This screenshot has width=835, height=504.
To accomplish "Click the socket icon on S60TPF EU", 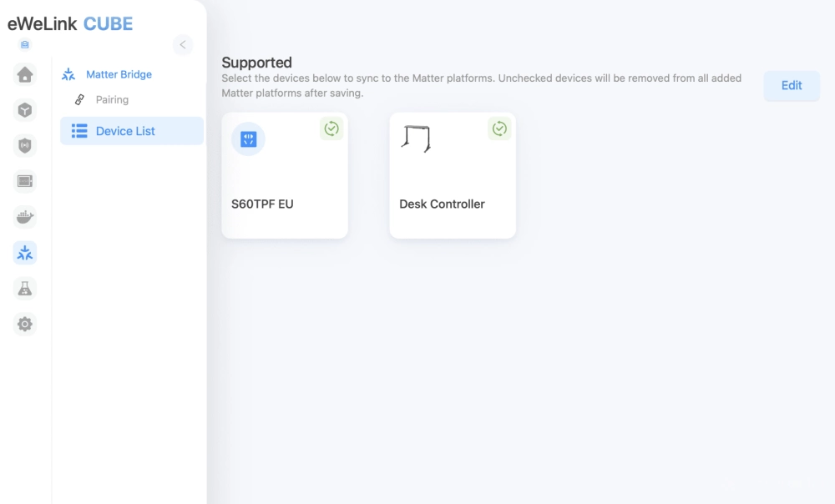I will point(248,139).
